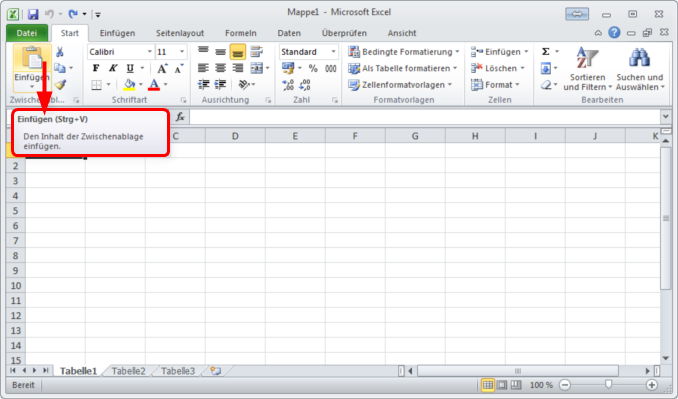
Task: Click Als Tabelle formatieren button
Action: 403,68
